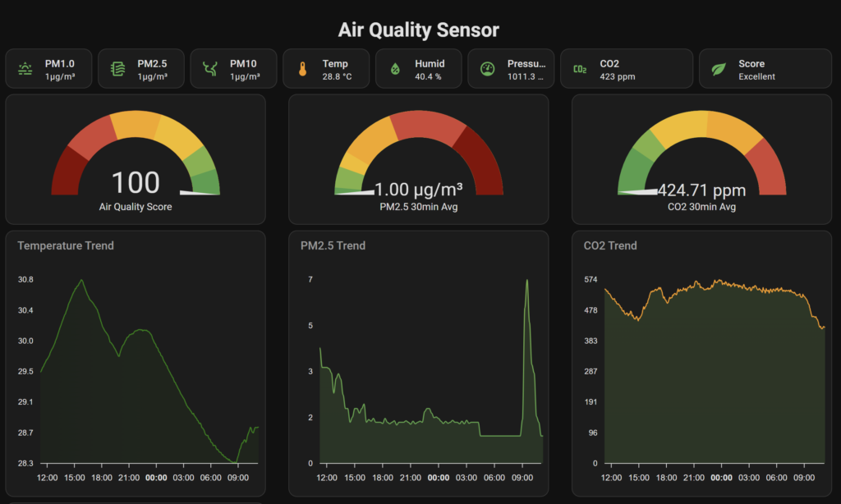Screen dimensions: 841x504
Task: Click the PM2.5 filter icon
Action: (x=117, y=69)
